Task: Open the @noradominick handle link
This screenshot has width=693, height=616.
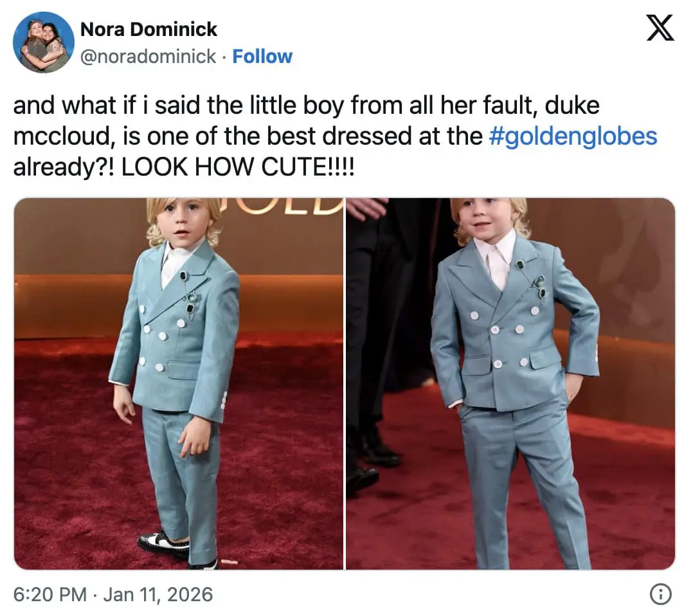Action: click(147, 57)
